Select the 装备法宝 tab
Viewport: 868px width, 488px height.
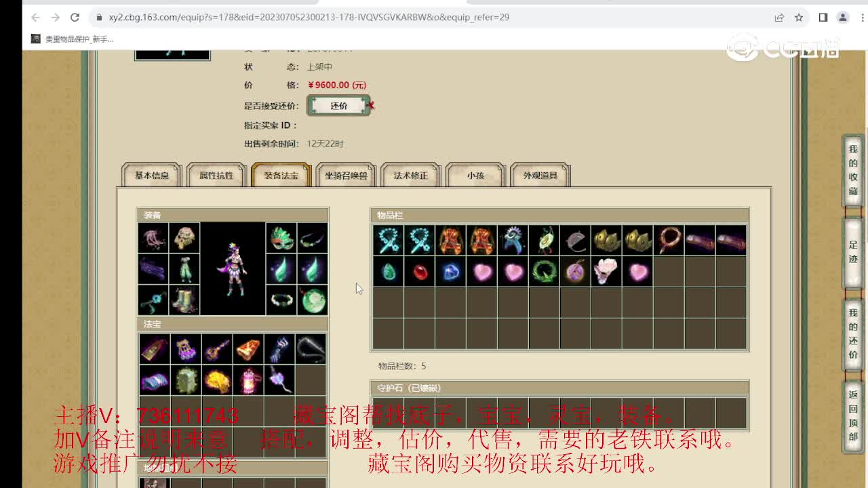point(281,175)
